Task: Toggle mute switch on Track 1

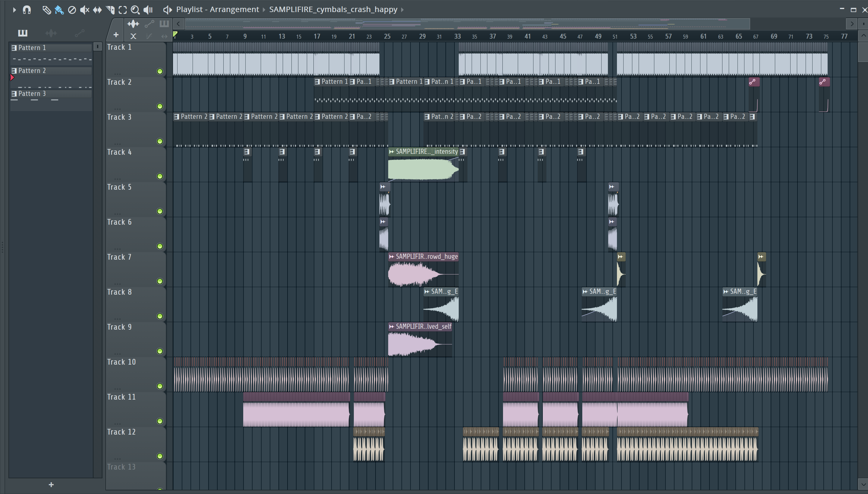Action: click(160, 71)
